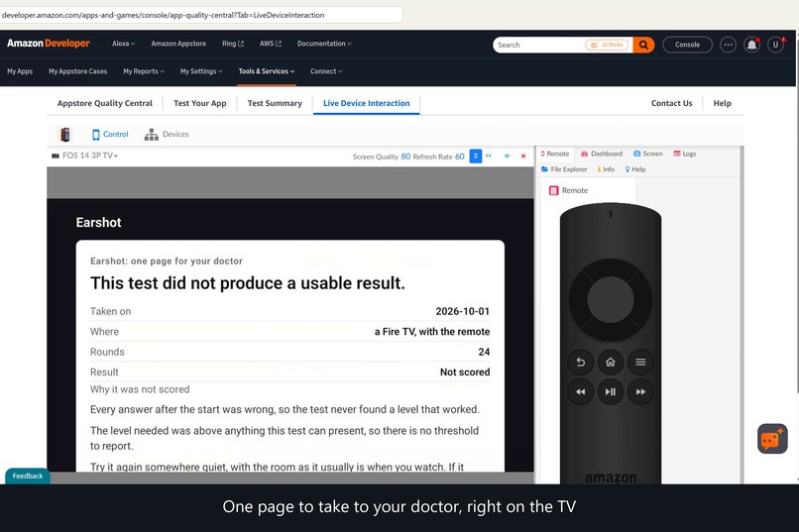Open the Amazon Appstore link

coord(178,44)
